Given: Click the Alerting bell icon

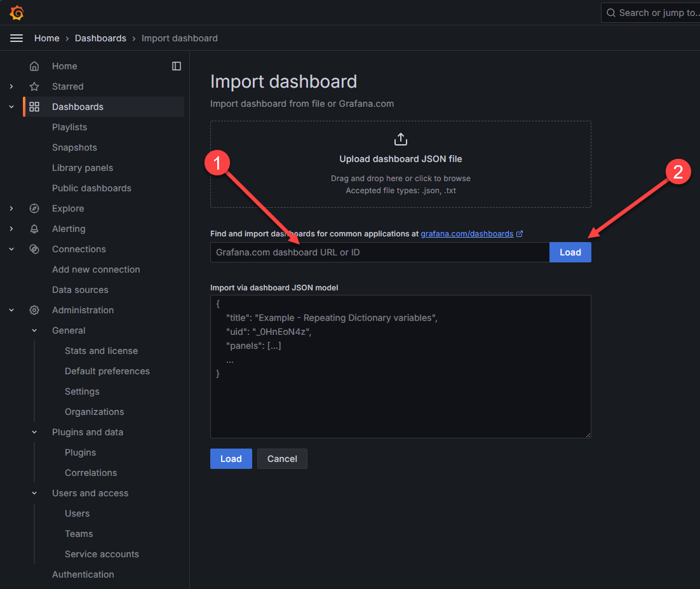Looking at the screenshot, I should [x=34, y=229].
